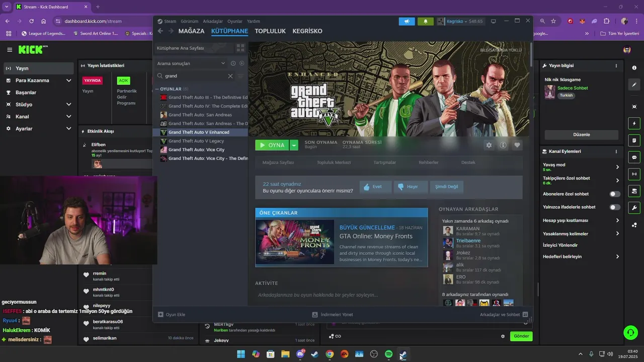Open Steam TOPLULUK tab
This screenshot has height=362, width=644.
[x=270, y=31]
